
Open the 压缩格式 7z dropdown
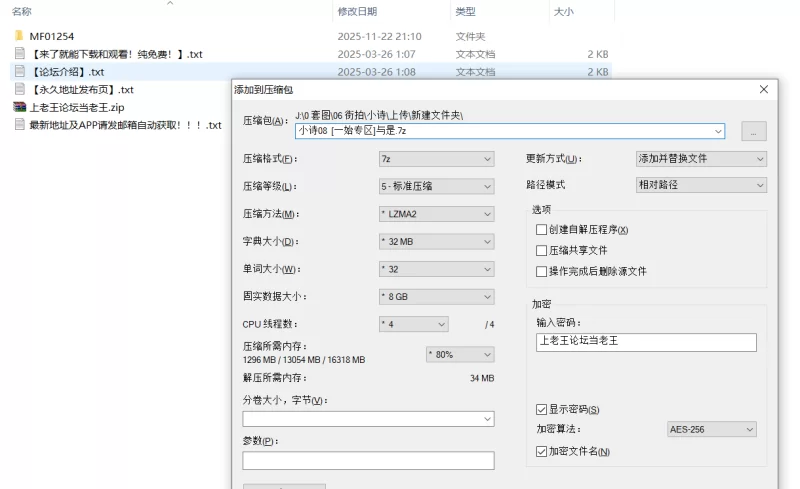[x=436, y=159]
